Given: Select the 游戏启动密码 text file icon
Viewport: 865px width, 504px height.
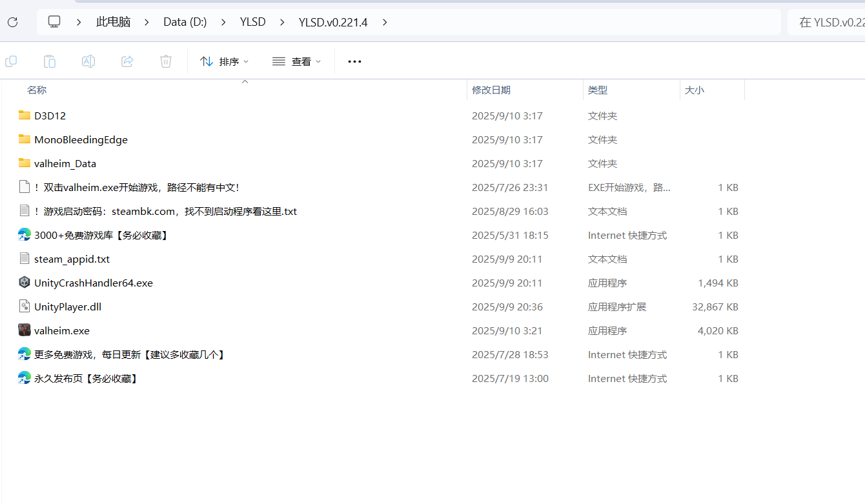Looking at the screenshot, I should pos(25,211).
